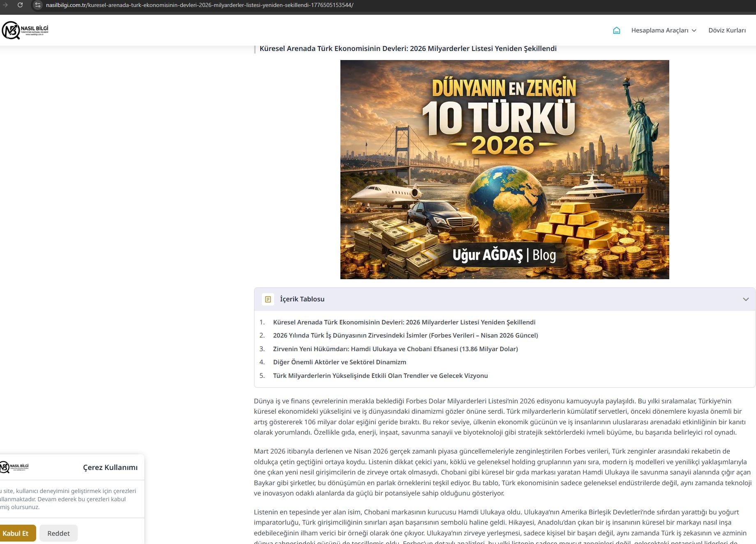Reload the page with the browser refresh icon
The height and width of the screenshot is (544, 756).
click(x=20, y=5)
